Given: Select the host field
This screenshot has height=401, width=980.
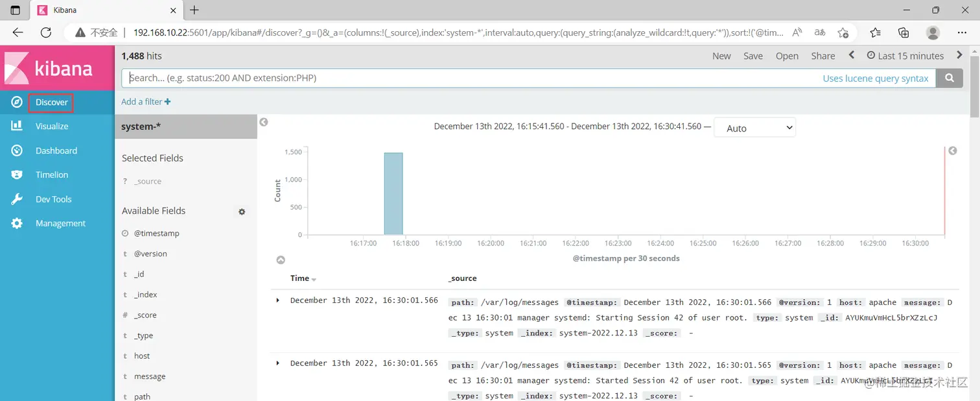Looking at the screenshot, I should (x=142, y=356).
